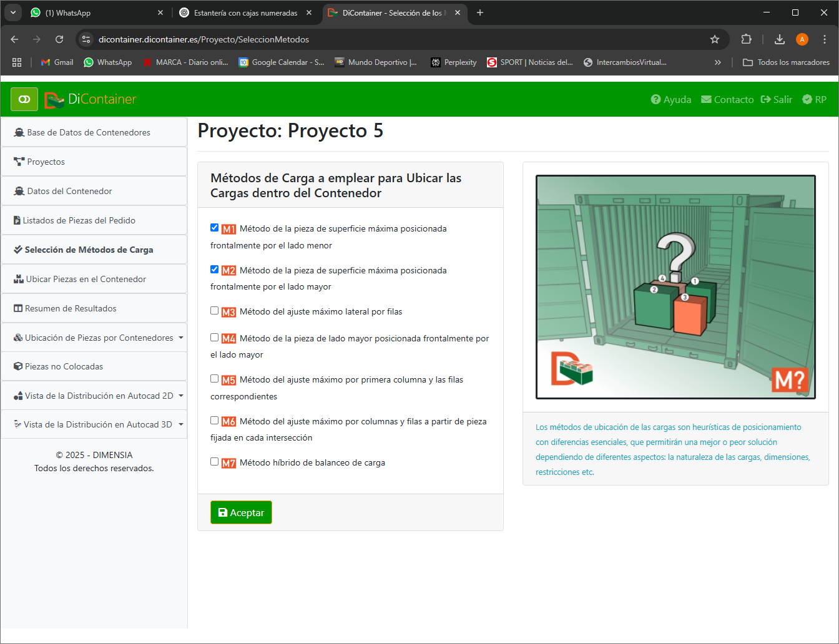The height and width of the screenshot is (644, 839).
Task: Click the DiContainer logo icon
Action: [x=54, y=99]
